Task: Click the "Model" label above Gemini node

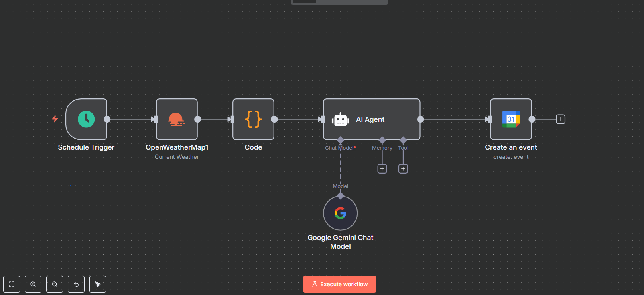Action: 340,186
